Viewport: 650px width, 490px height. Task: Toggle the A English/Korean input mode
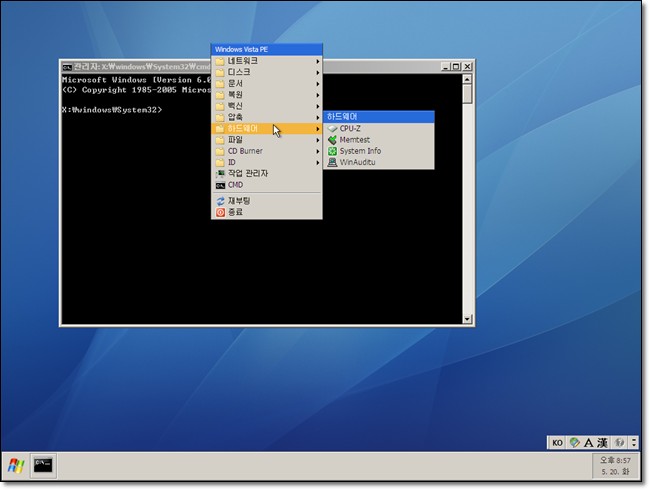click(x=588, y=443)
